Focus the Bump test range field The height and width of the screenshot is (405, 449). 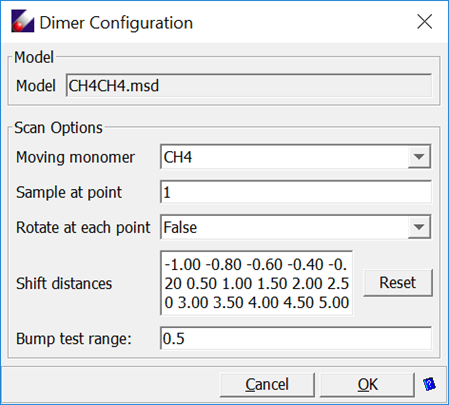(x=296, y=338)
